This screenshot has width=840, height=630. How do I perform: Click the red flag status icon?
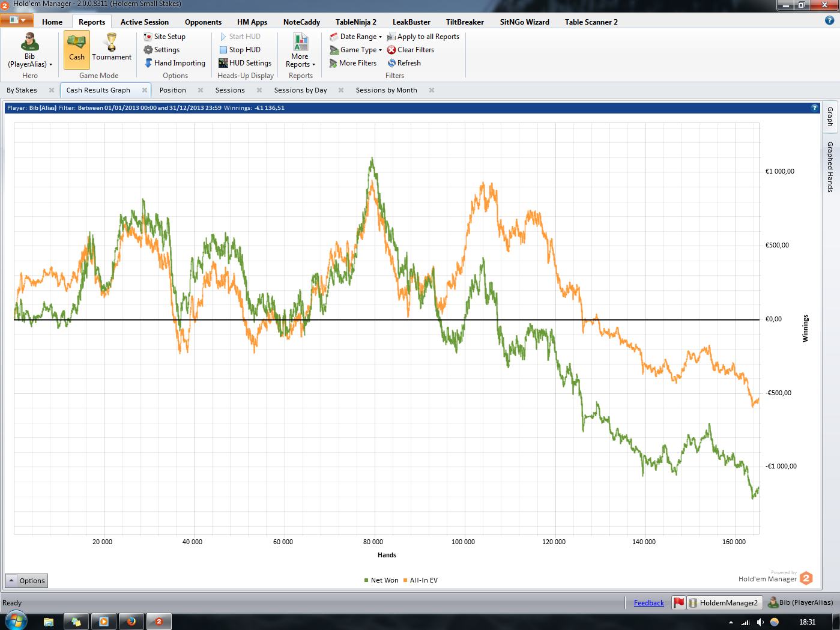click(x=679, y=602)
